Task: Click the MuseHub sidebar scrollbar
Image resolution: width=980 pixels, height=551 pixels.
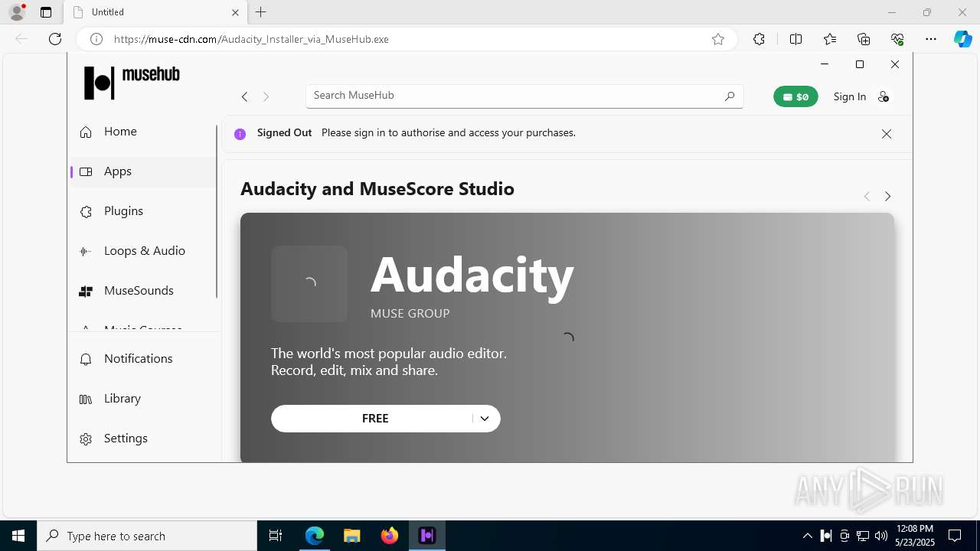Action: point(217,212)
